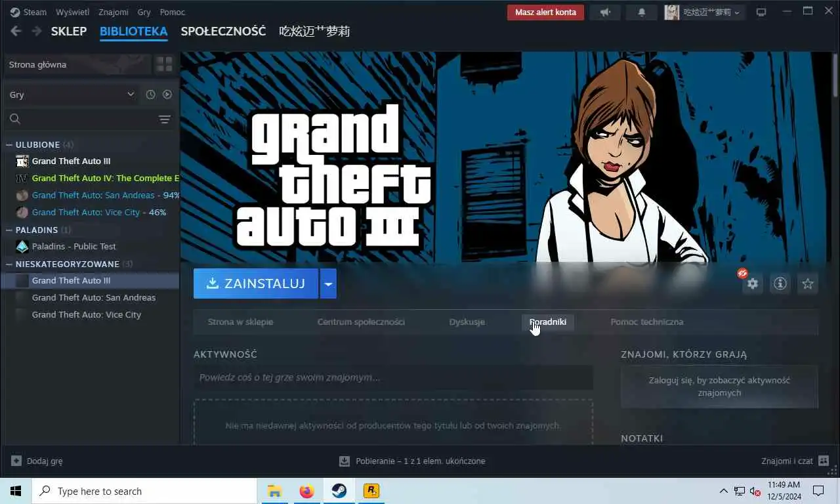Click the Pobieranie status text

421,461
